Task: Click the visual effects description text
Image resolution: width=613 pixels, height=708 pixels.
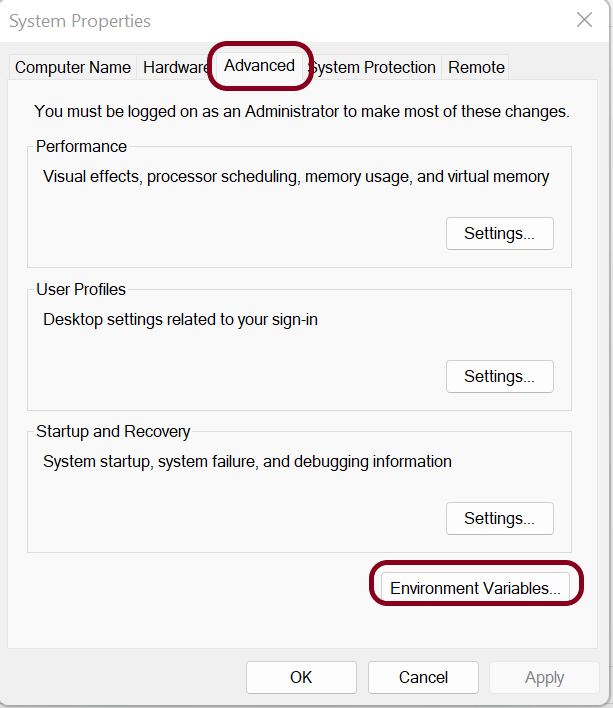Action: [296, 177]
